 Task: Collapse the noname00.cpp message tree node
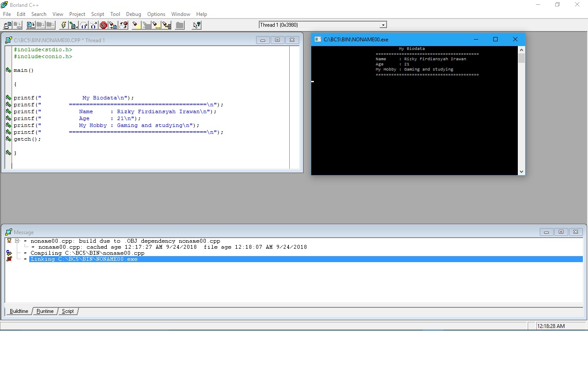click(17, 241)
